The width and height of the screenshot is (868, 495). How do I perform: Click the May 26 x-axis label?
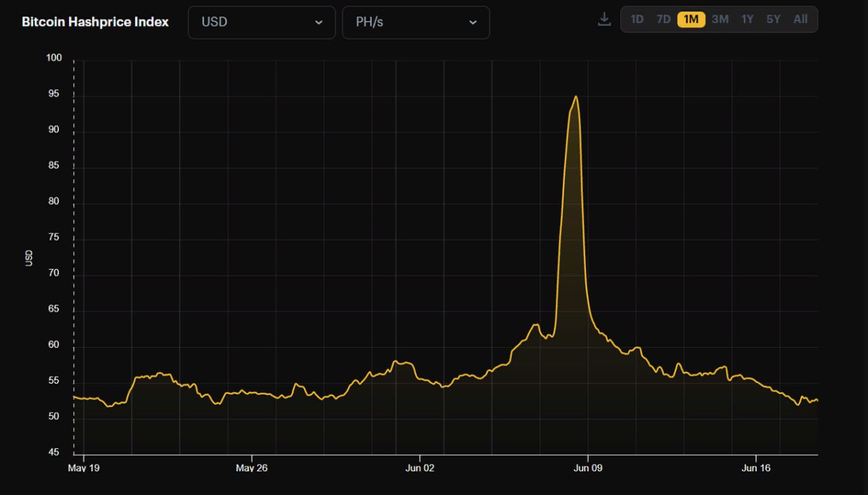pyautogui.click(x=251, y=468)
